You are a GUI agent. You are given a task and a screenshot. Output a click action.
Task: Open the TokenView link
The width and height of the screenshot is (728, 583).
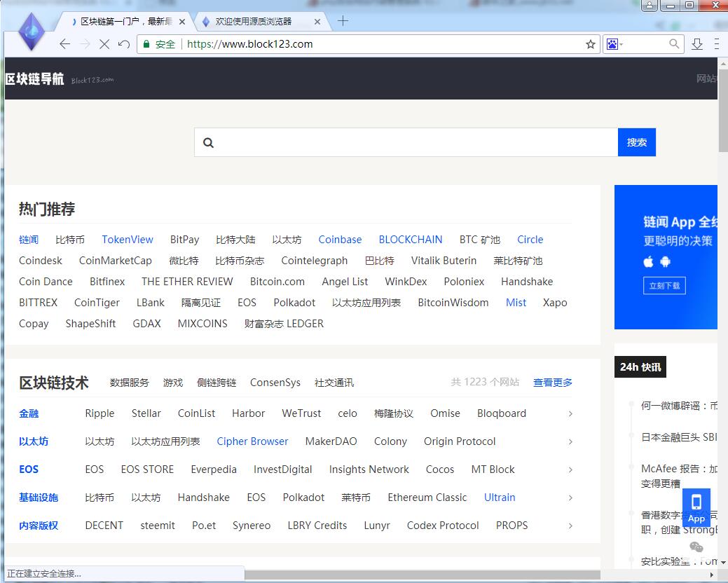click(x=128, y=240)
